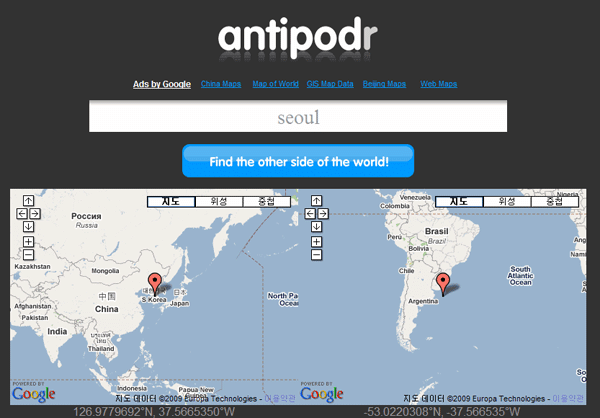Click the South Atlantic Ocean label

tap(520, 276)
